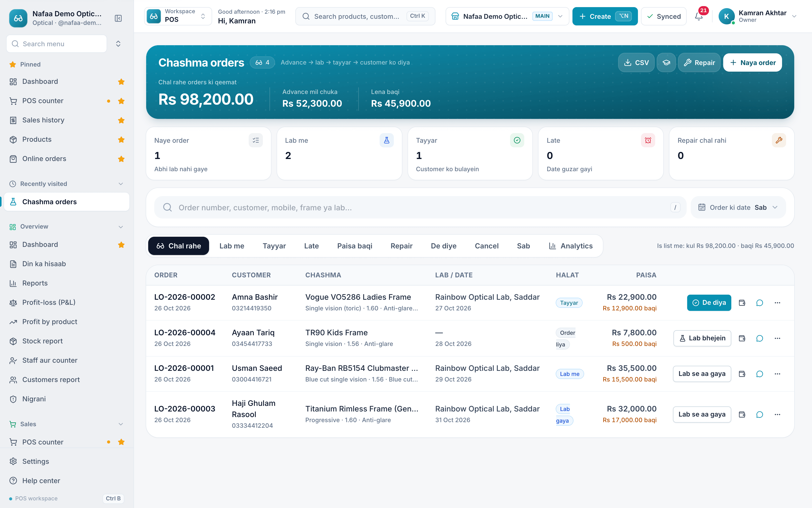Viewport: 812px width, 508px height.
Task: Open the notifications bell
Action: point(699,16)
